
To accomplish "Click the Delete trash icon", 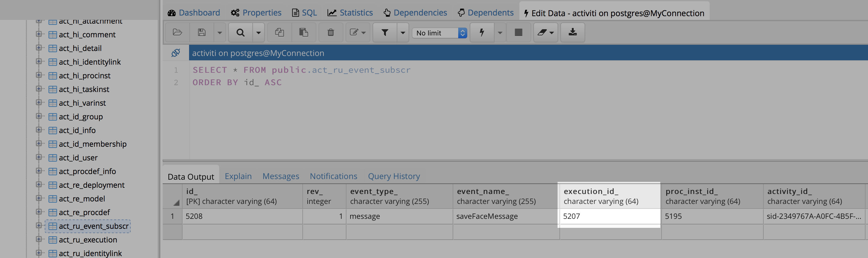I will coord(331,32).
